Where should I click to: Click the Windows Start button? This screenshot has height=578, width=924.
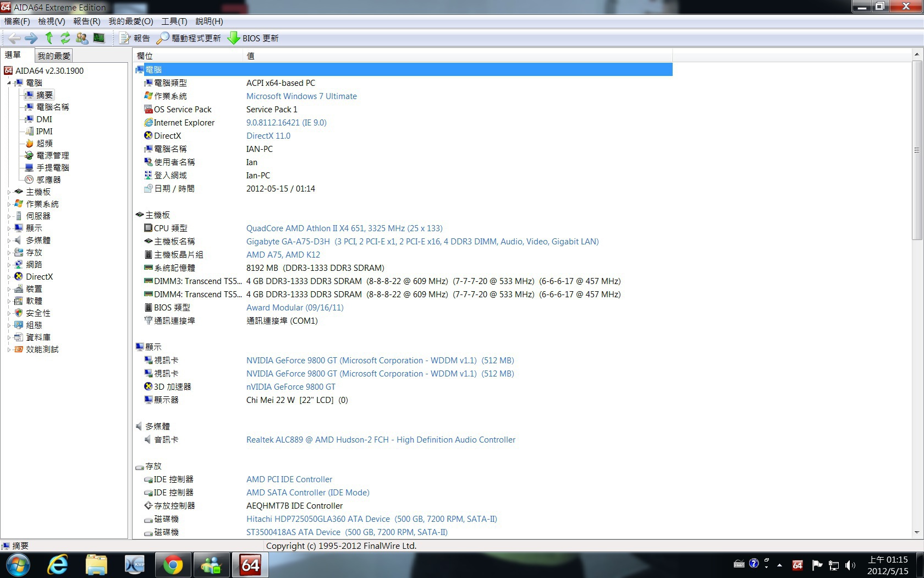coord(18,565)
